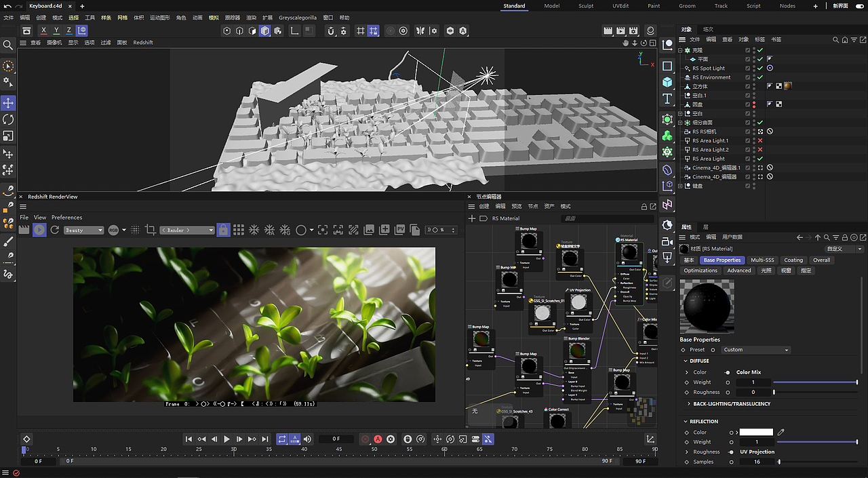Viewport: 868px width, 478px height.
Task: Play the timeline animation forward
Action: pos(226,439)
